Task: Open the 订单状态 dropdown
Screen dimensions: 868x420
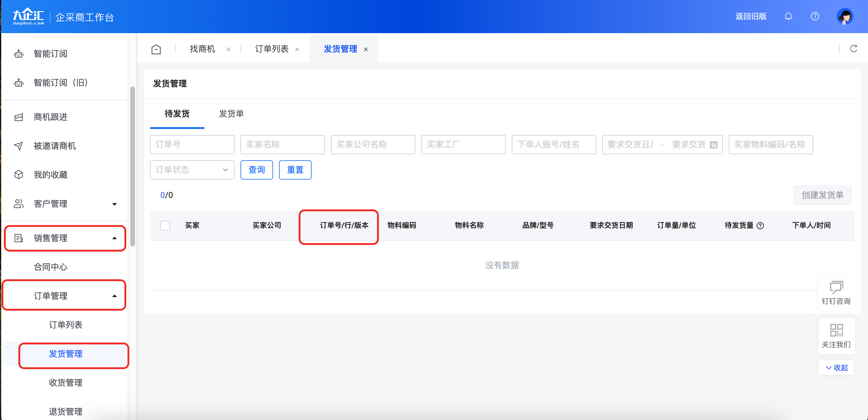Action: [x=192, y=170]
